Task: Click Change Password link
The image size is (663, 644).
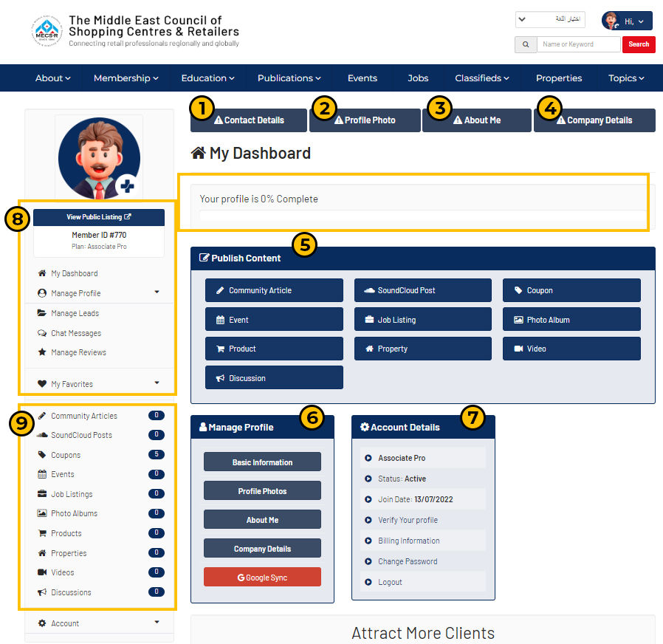Action: (x=408, y=561)
